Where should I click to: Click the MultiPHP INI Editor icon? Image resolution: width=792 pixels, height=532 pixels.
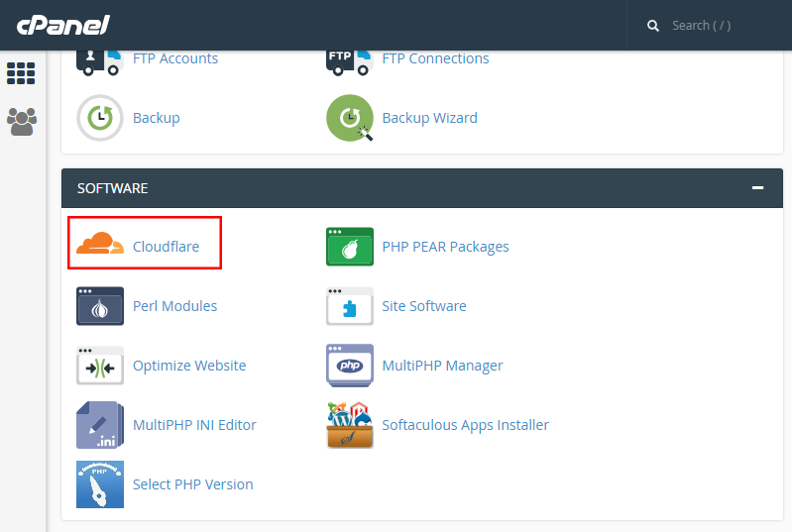point(100,425)
